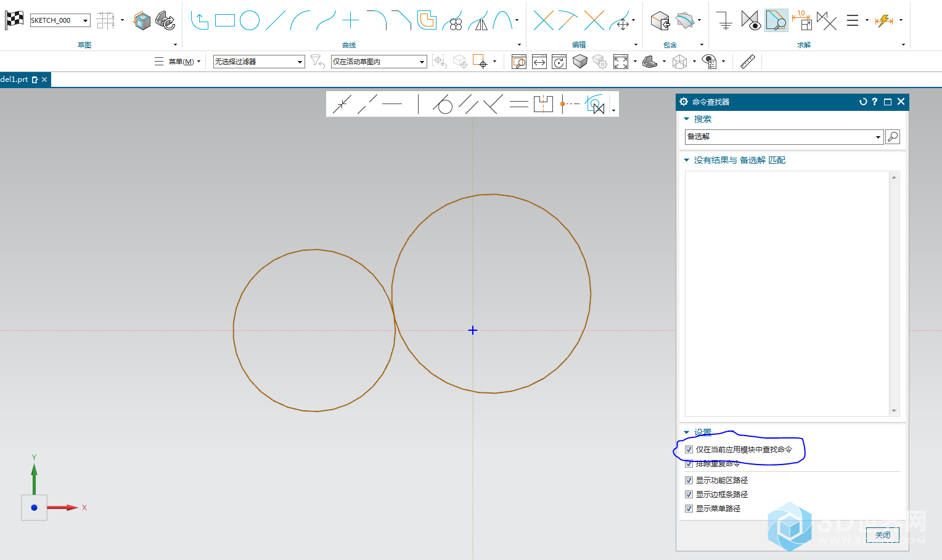Select the Quick Extend tool

click(x=568, y=20)
